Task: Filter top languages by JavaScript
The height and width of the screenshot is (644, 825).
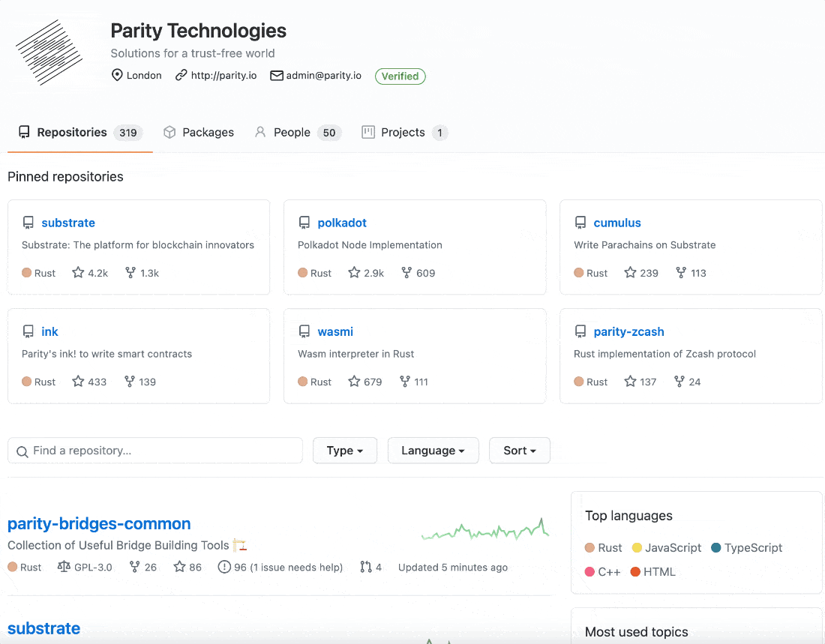Action: [x=666, y=548]
